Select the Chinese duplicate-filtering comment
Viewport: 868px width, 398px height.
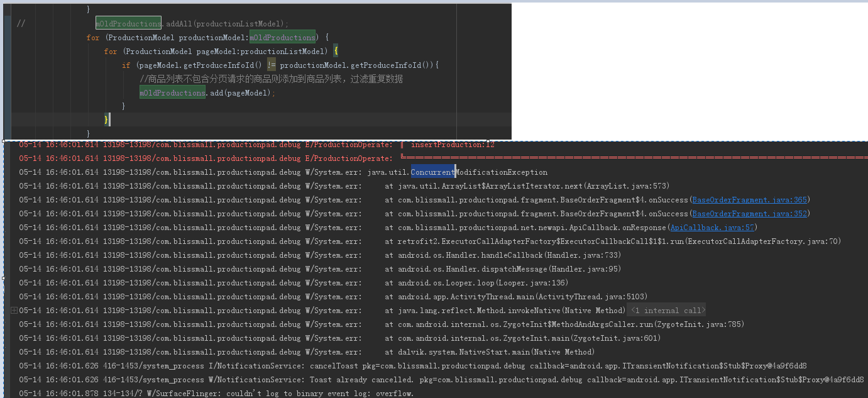point(270,79)
